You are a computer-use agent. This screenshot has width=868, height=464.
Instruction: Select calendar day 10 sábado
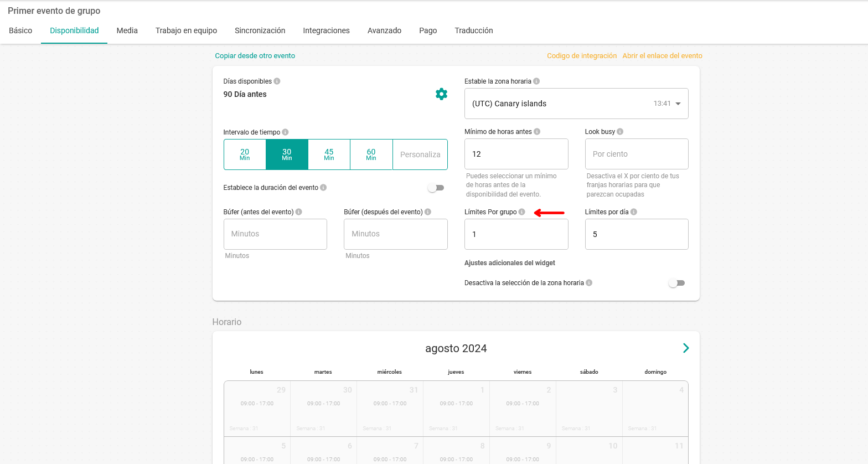point(589,451)
